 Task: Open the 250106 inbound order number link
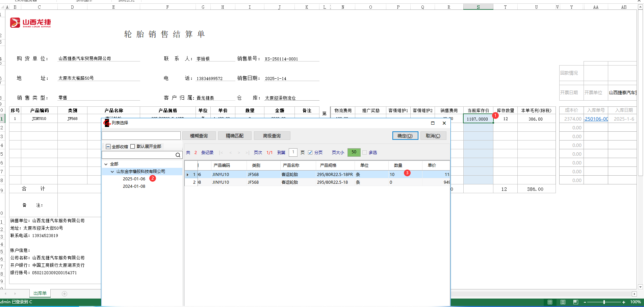pos(596,119)
